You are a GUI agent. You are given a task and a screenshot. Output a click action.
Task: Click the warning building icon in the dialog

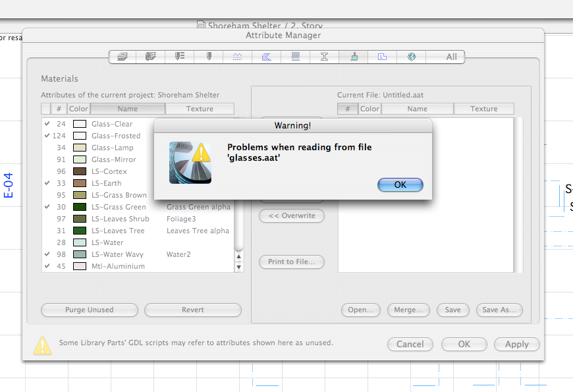tap(190, 163)
